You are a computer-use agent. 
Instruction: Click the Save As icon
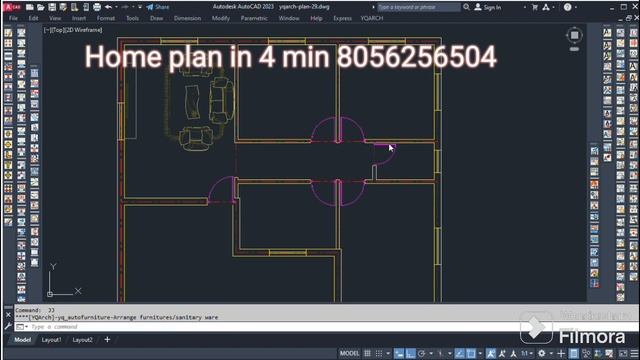point(63,7)
